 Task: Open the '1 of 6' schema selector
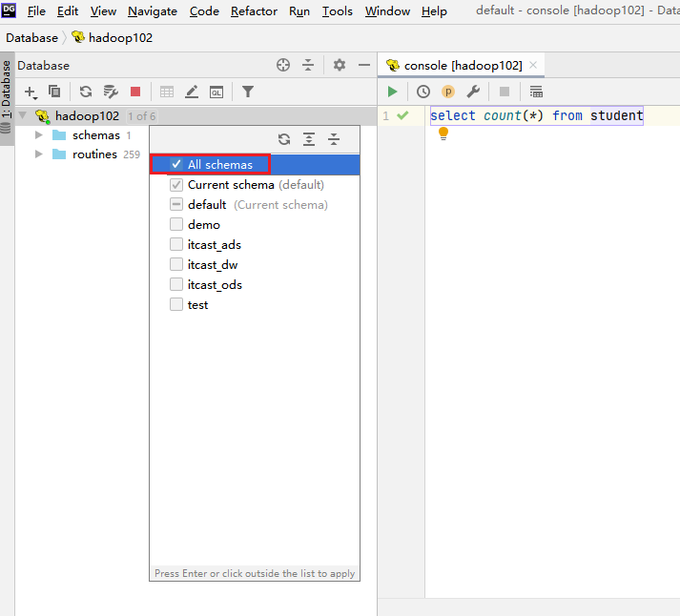[141, 116]
